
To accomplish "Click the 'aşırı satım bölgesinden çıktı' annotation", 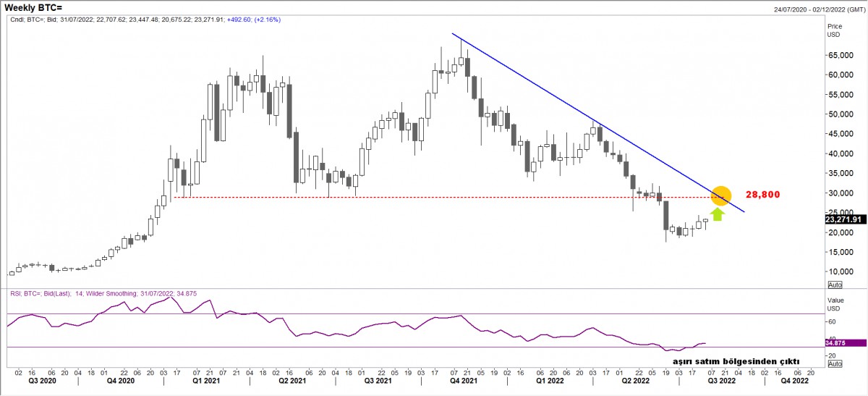I will pos(736,360).
